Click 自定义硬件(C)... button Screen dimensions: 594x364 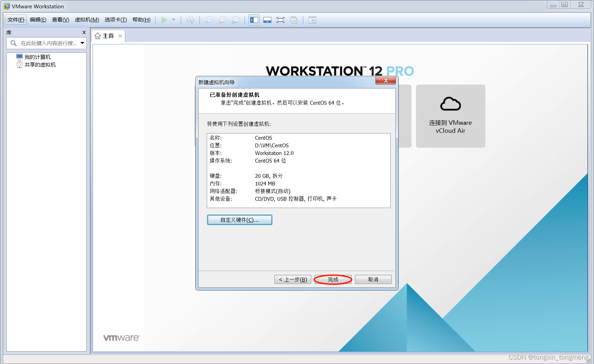(x=240, y=220)
